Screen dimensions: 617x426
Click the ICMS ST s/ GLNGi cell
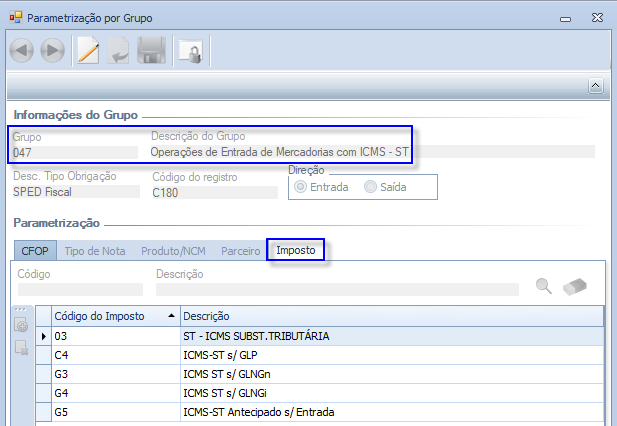[392, 393]
